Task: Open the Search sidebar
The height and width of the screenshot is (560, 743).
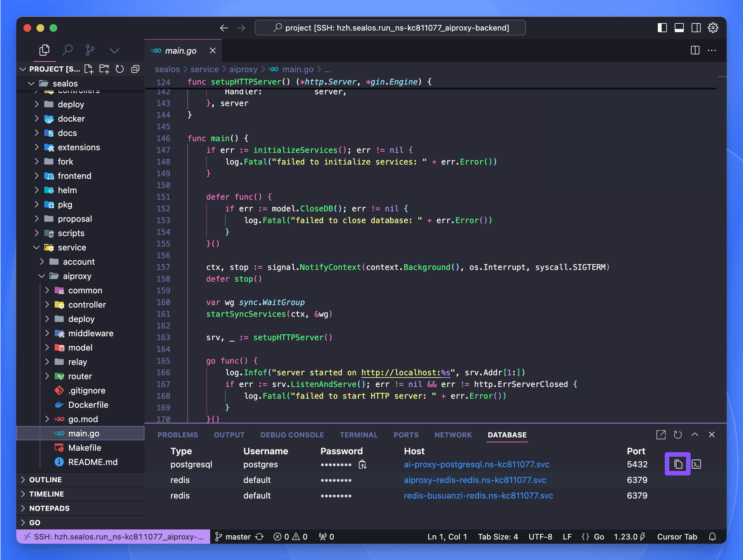Action: [67, 50]
